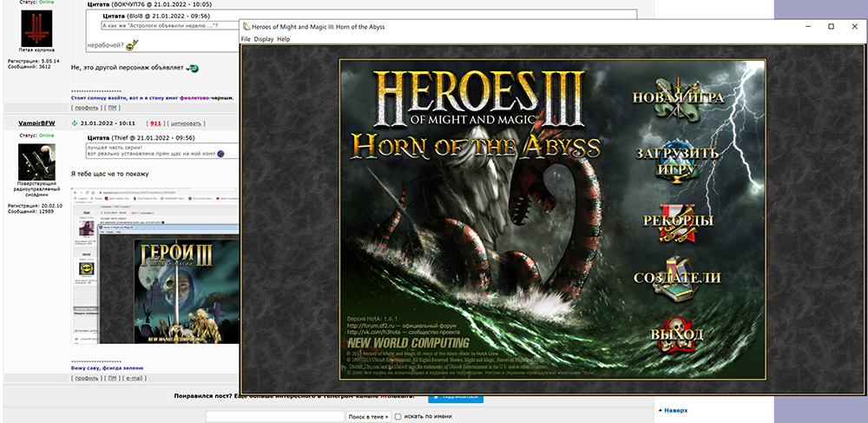
Task: Start a new game via НОВАЯ ИГРА
Action: coord(678,98)
